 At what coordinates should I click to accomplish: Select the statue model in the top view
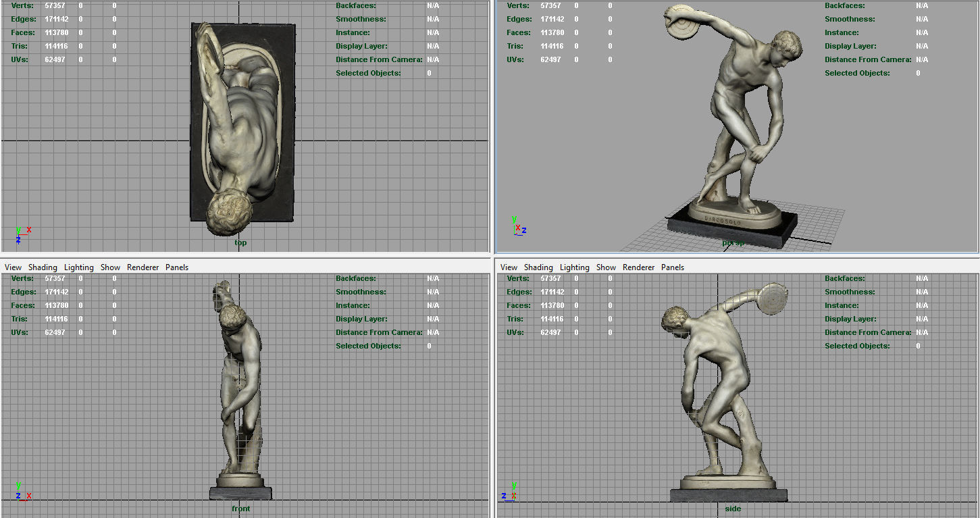click(242, 128)
